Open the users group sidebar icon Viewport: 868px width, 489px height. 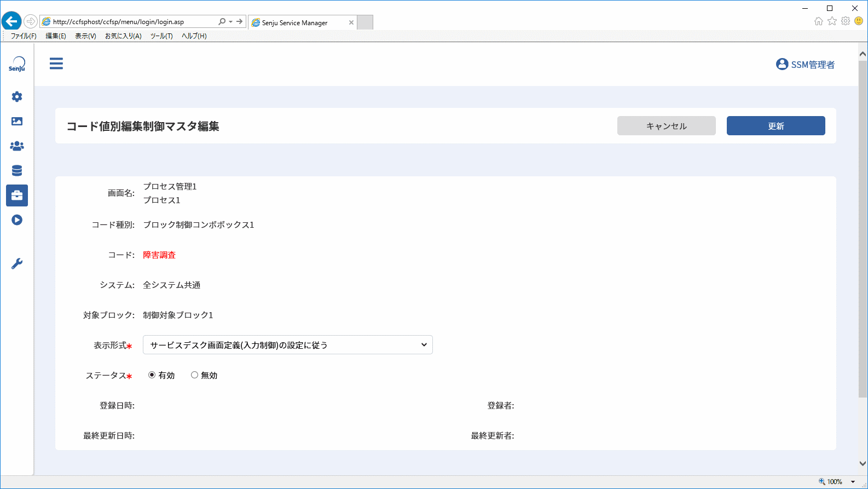(x=17, y=146)
